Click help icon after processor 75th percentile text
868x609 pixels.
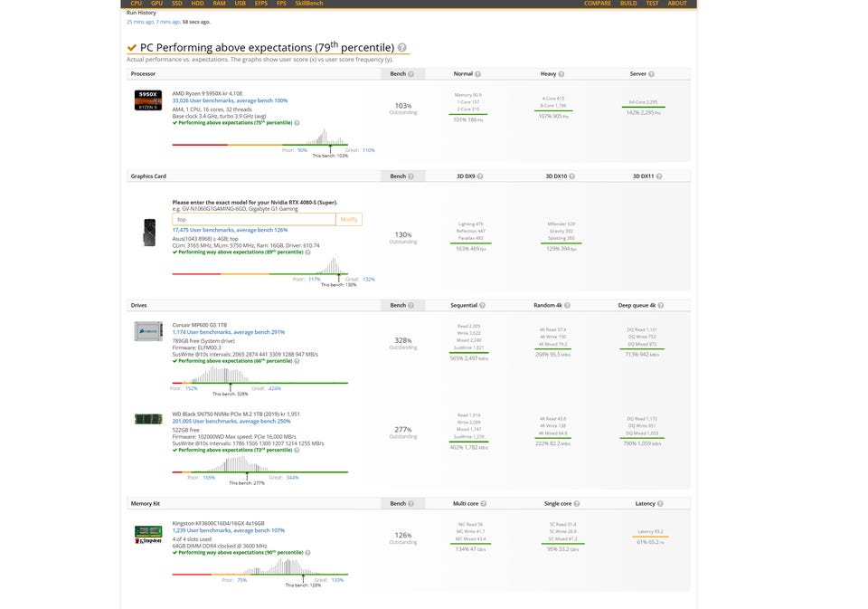pyautogui.click(x=297, y=123)
